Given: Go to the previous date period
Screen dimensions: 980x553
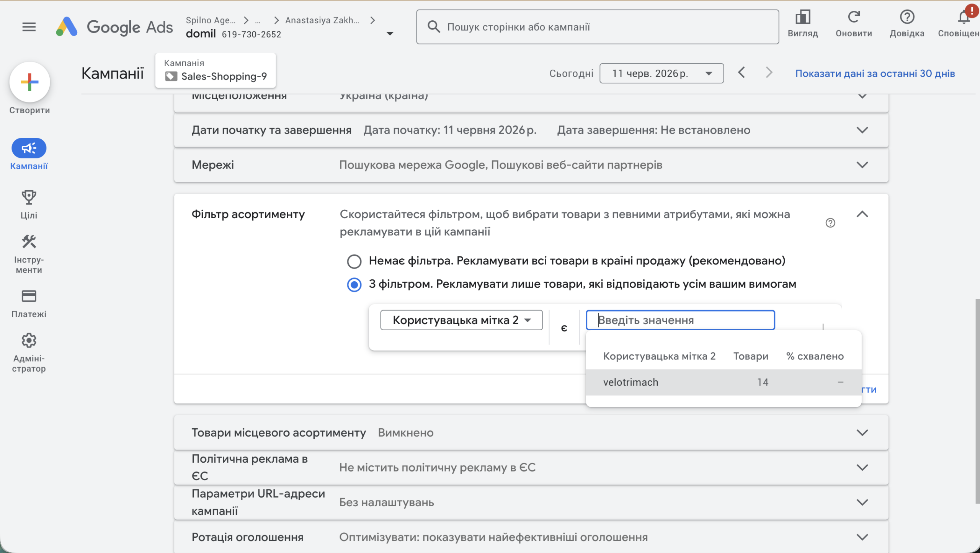Looking at the screenshot, I should pyautogui.click(x=742, y=73).
